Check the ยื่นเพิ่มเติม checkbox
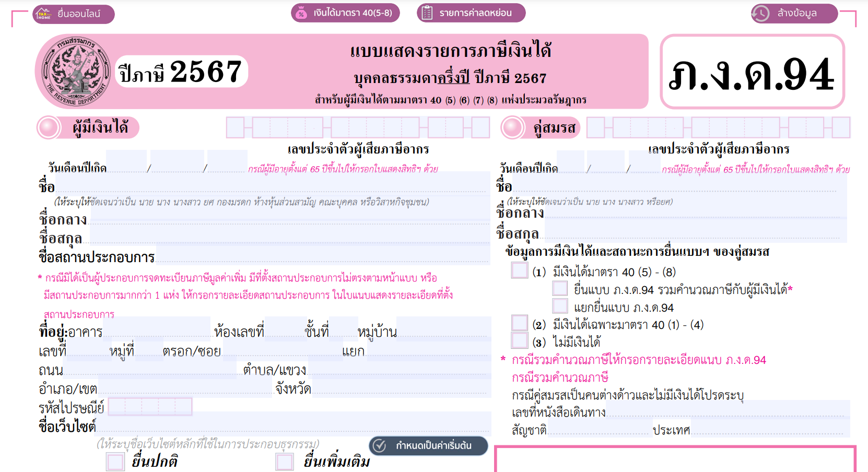Viewport: 868px width, 472px height. [285, 462]
